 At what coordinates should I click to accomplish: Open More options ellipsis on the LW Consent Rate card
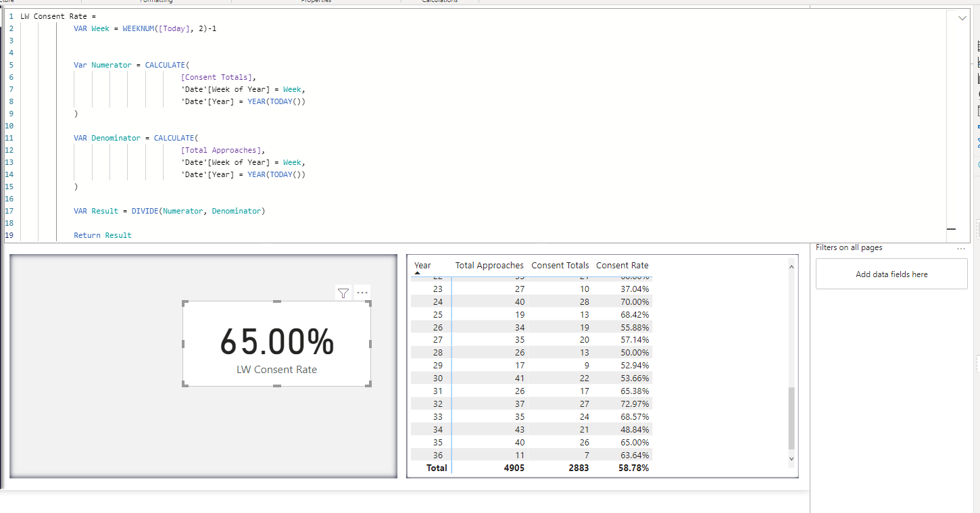click(363, 293)
